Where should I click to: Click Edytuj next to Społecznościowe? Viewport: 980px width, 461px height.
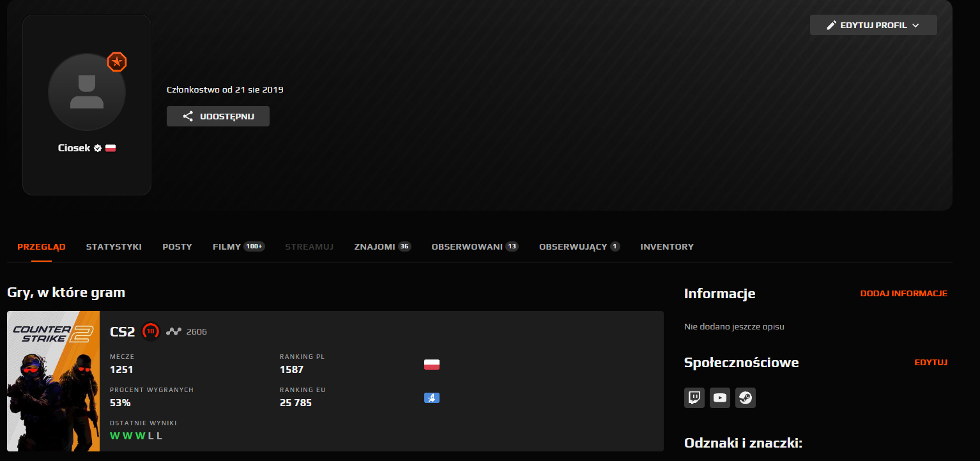click(x=931, y=363)
